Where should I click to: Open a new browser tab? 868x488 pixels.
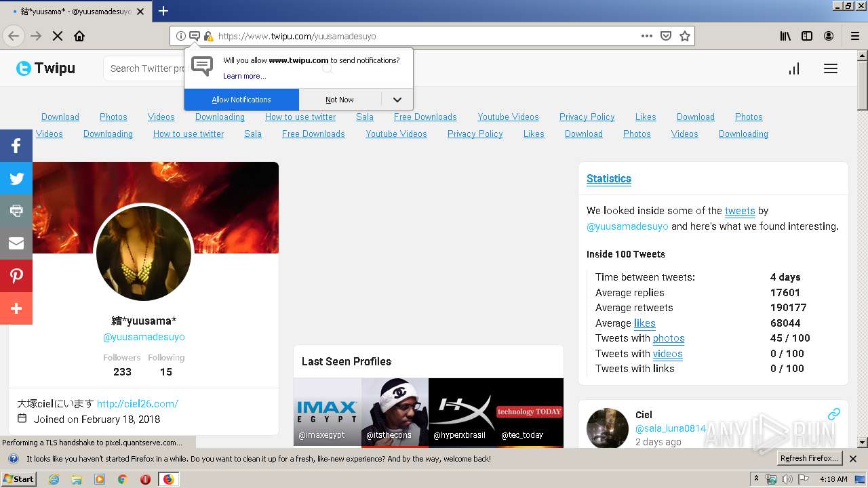point(163,11)
